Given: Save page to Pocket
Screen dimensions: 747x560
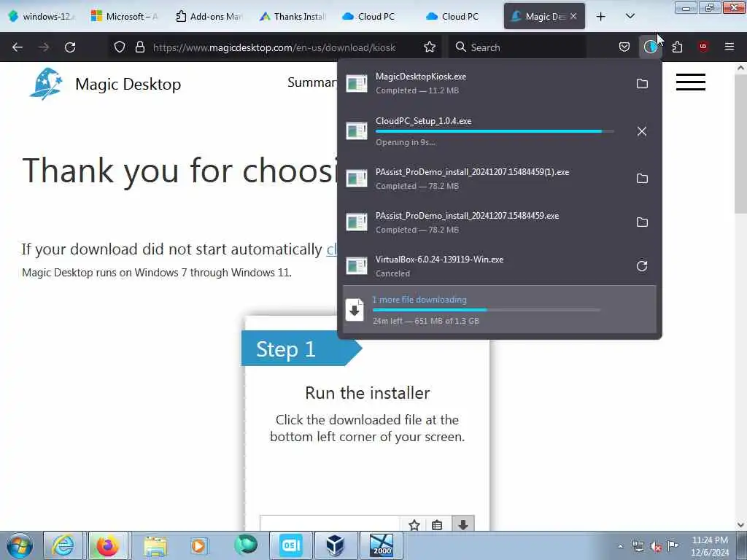Looking at the screenshot, I should (624, 47).
